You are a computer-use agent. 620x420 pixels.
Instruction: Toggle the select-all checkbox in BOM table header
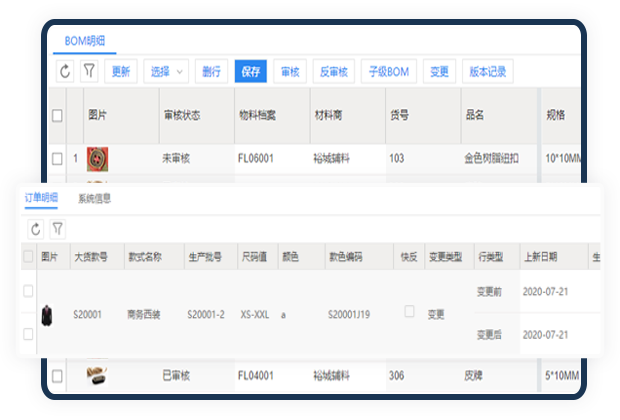pyautogui.click(x=58, y=116)
